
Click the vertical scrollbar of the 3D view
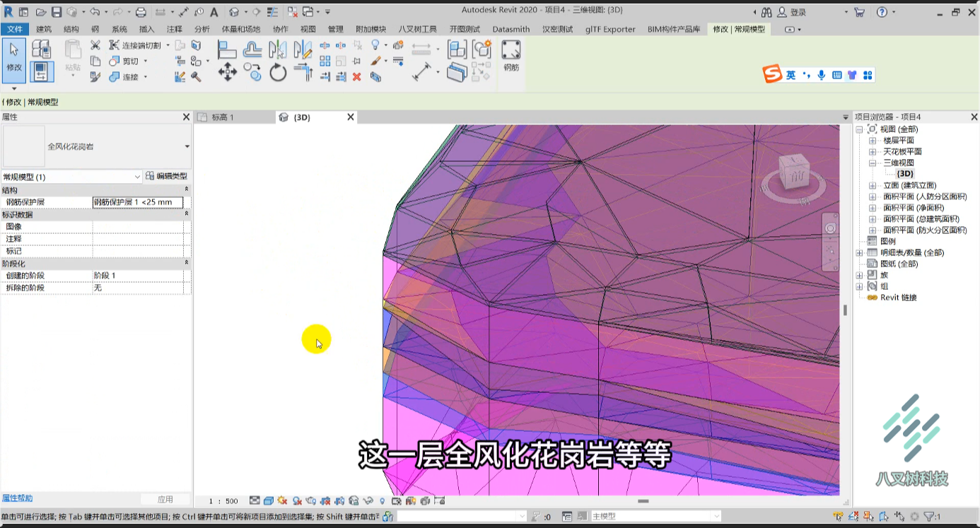click(845, 310)
